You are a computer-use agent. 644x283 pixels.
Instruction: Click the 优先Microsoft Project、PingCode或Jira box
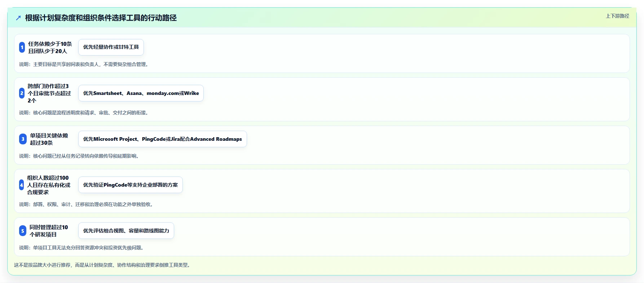click(163, 139)
